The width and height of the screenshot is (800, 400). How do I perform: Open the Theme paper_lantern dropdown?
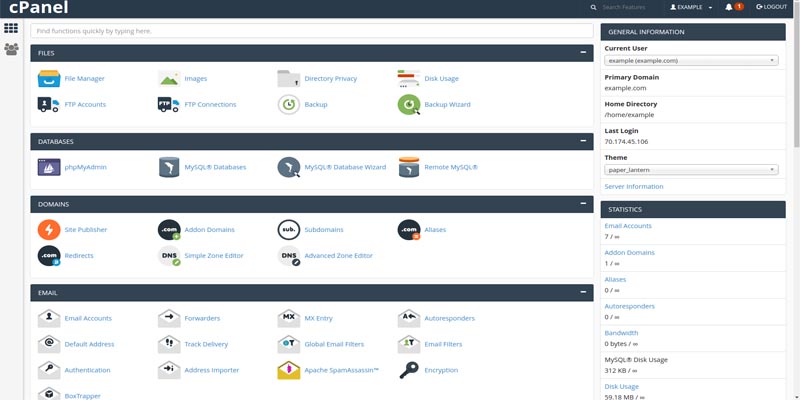pyautogui.click(x=691, y=170)
